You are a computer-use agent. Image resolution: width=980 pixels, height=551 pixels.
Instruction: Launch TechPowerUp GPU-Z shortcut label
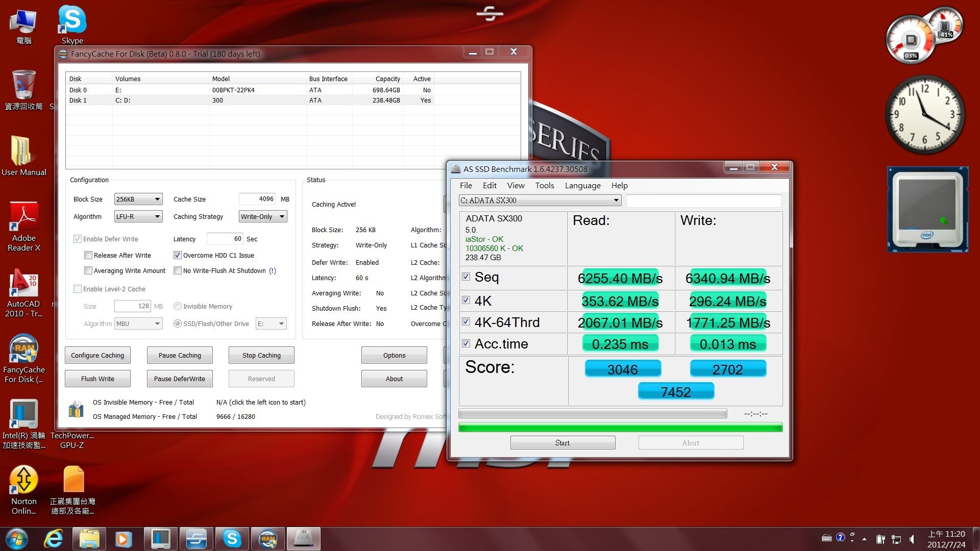tap(72, 440)
